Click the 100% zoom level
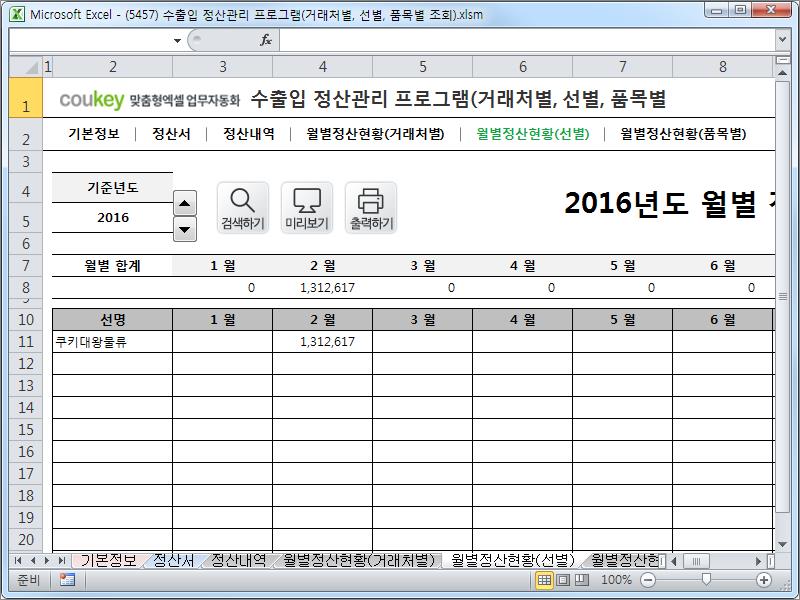800x600 pixels. 616,580
